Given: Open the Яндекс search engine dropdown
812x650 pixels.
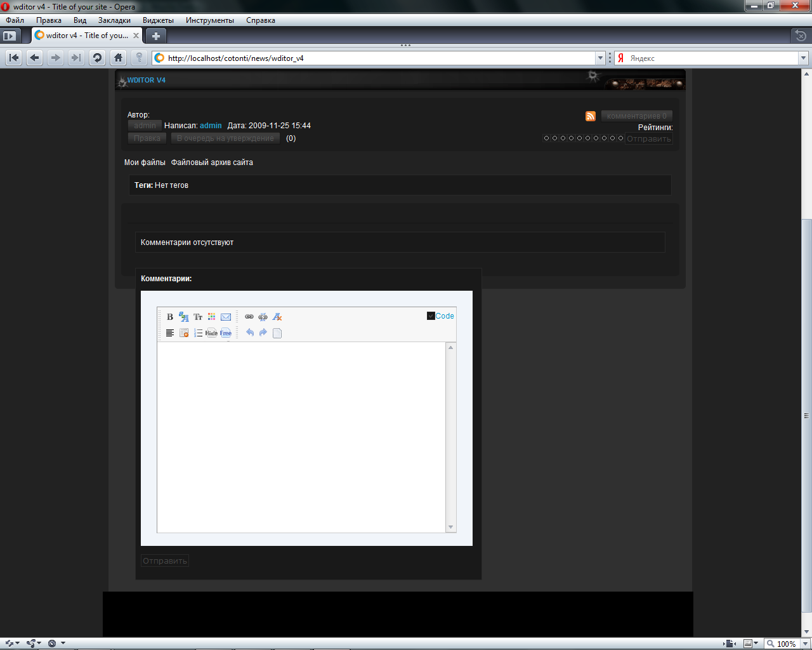Looking at the screenshot, I should pos(803,58).
